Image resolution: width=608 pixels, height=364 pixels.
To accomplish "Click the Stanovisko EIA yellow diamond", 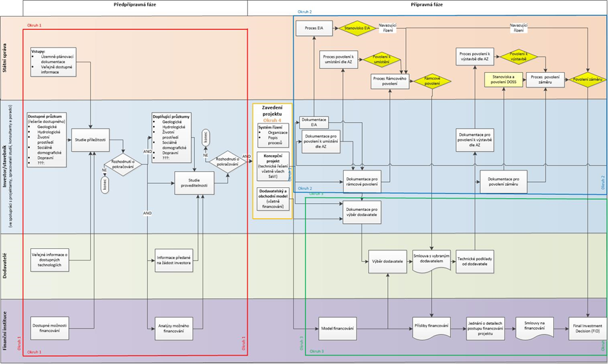I will (x=357, y=28).
